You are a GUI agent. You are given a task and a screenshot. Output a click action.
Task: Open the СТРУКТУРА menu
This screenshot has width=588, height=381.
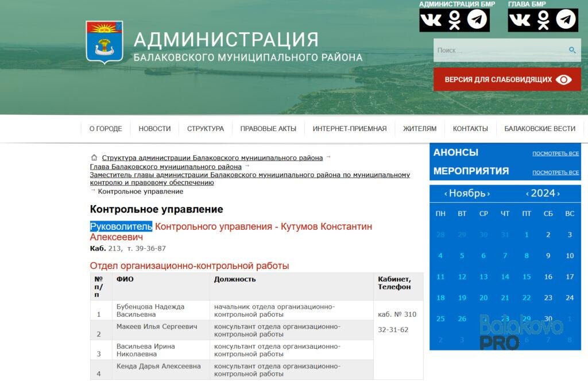click(x=206, y=129)
